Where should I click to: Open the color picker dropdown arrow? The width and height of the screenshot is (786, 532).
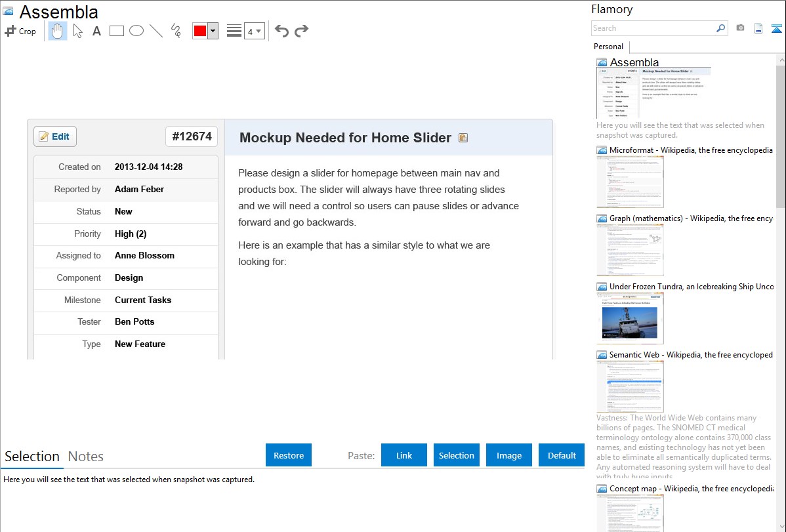(213, 31)
